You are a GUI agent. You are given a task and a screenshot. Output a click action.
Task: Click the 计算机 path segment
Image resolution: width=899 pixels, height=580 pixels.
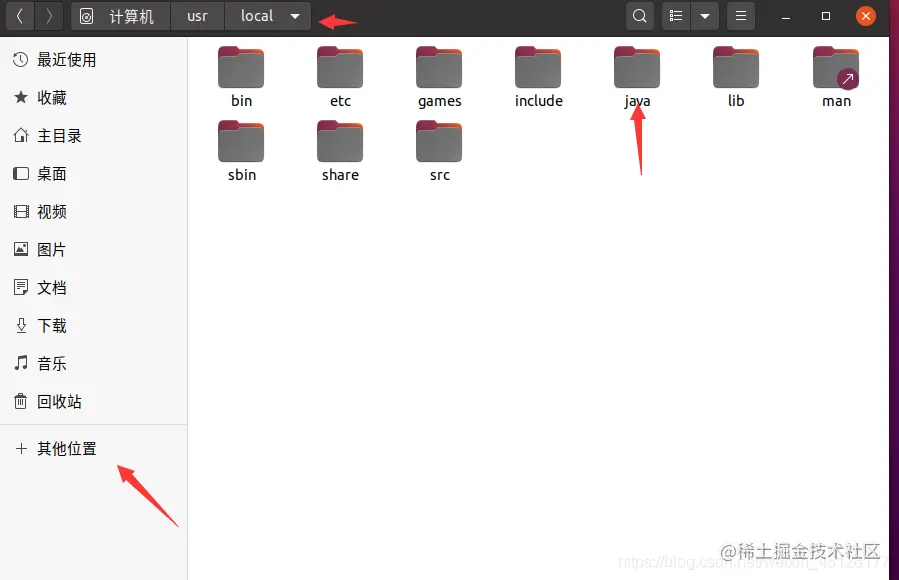tap(120, 16)
